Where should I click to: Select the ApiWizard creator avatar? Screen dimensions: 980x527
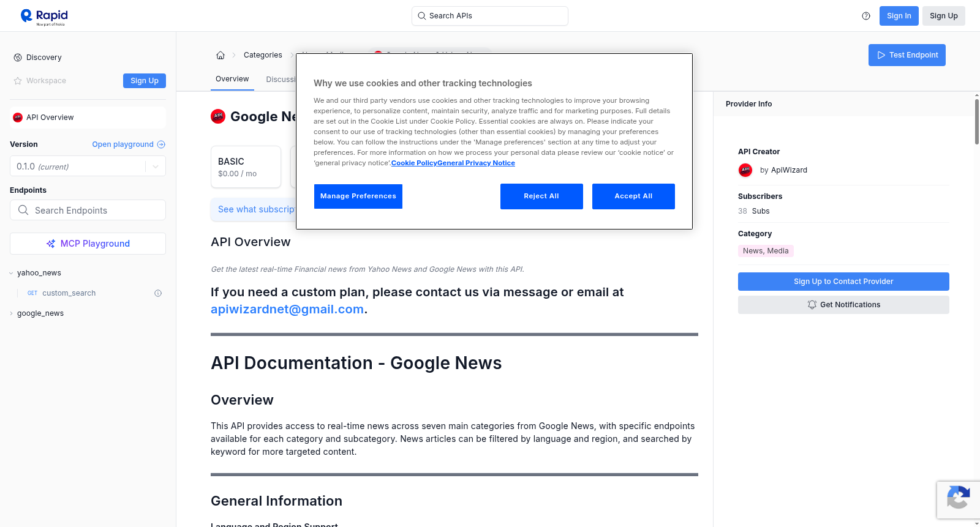[745, 170]
